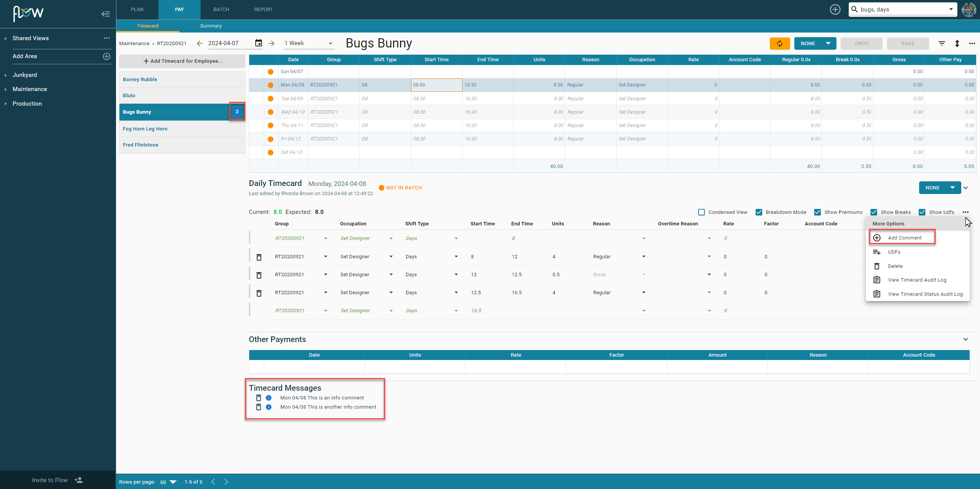Toggle the row height expand icon

[x=957, y=43]
